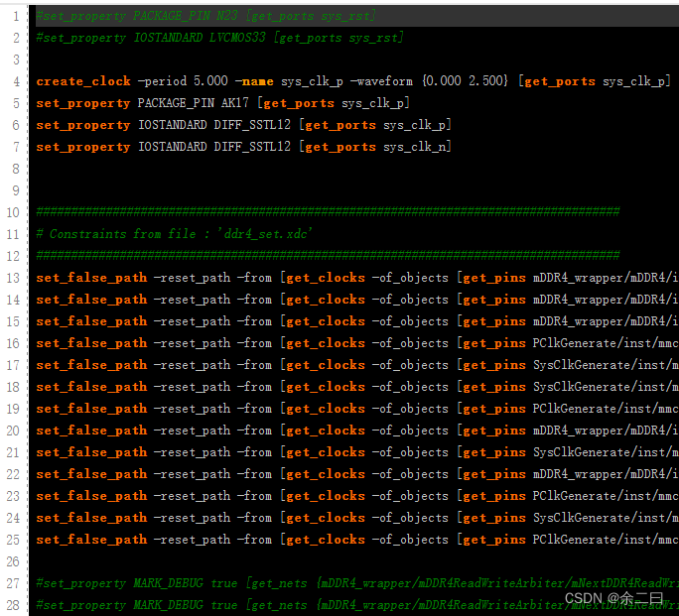Screen dimensions: 679x616
Task: Click sys_clk_n on line 7
Action: pyautogui.click(x=415, y=147)
